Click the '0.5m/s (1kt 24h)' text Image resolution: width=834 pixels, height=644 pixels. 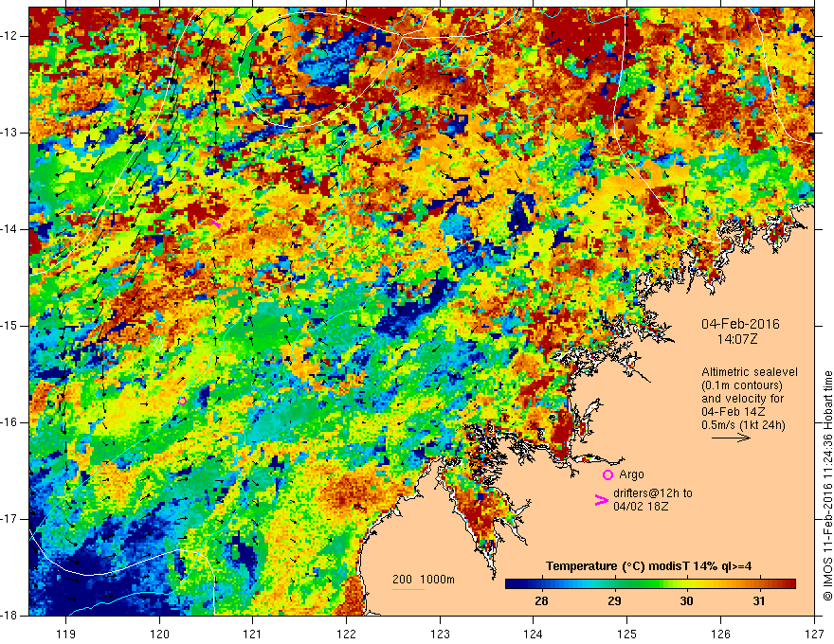pos(743,425)
